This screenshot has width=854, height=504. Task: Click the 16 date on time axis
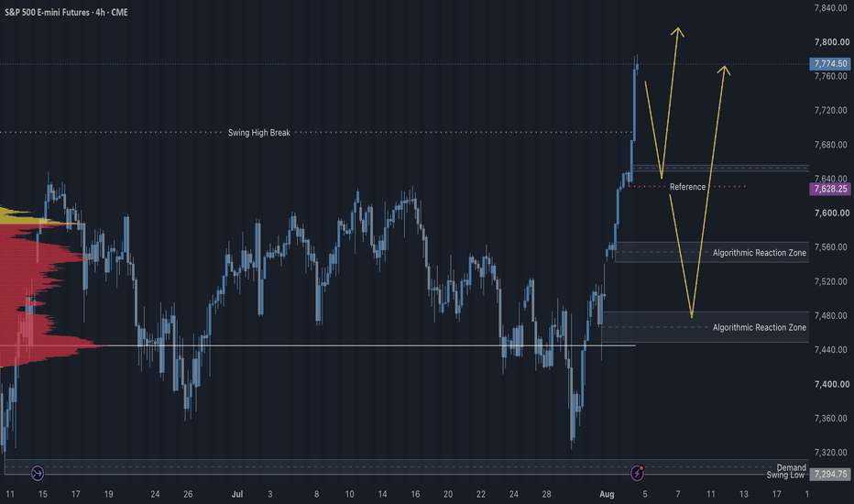(x=415, y=494)
